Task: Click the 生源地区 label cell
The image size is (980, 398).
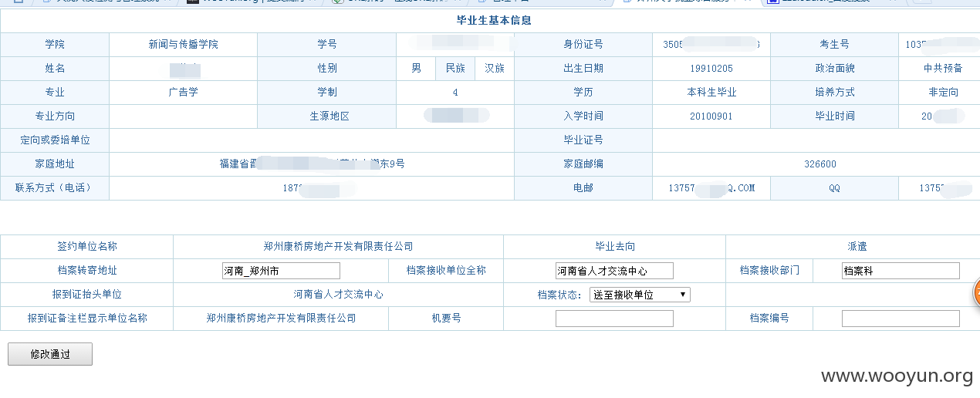Action: point(326,116)
